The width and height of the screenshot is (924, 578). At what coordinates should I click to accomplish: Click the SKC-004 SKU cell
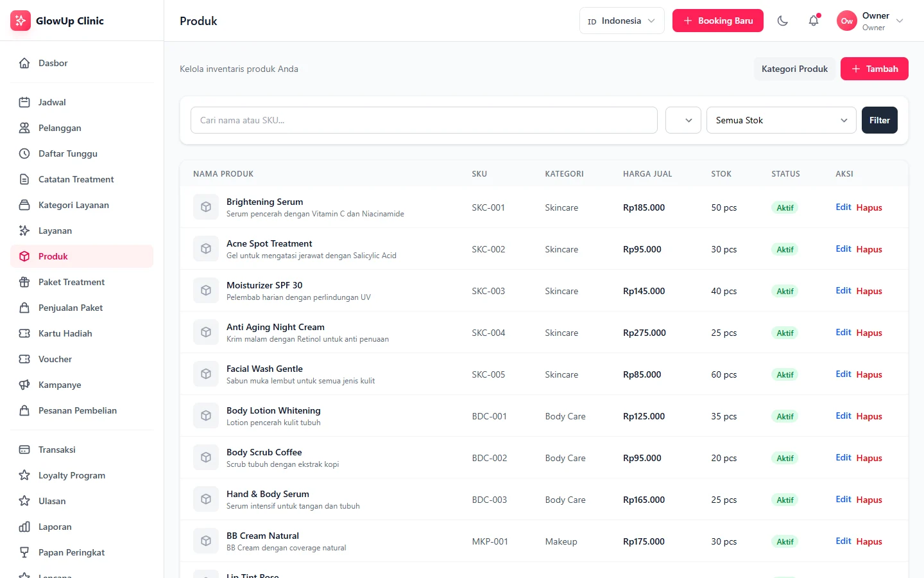[x=488, y=333]
